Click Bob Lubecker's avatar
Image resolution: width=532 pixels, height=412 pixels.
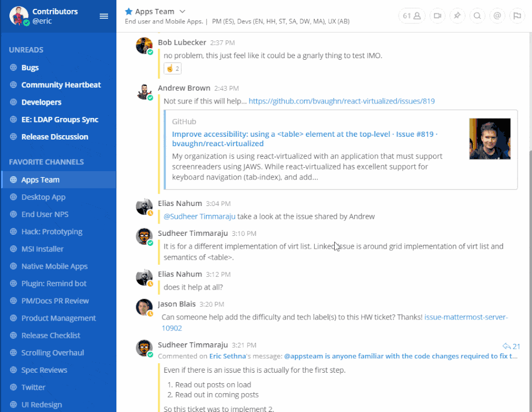tap(144, 45)
